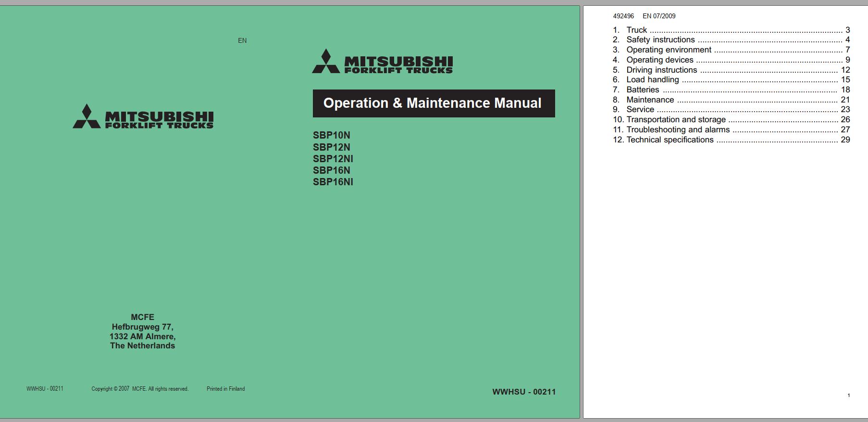Click the bold 'WWHSU - 00211' code
Image resolution: width=868 pixels, height=422 pixels.
(x=524, y=392)
